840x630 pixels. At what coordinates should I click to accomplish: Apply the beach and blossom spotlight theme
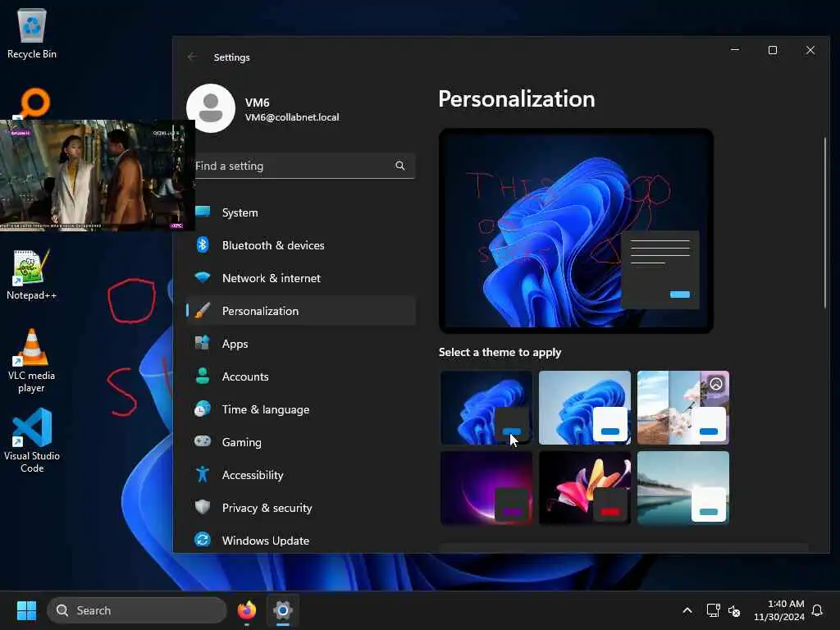pos(683,408)
